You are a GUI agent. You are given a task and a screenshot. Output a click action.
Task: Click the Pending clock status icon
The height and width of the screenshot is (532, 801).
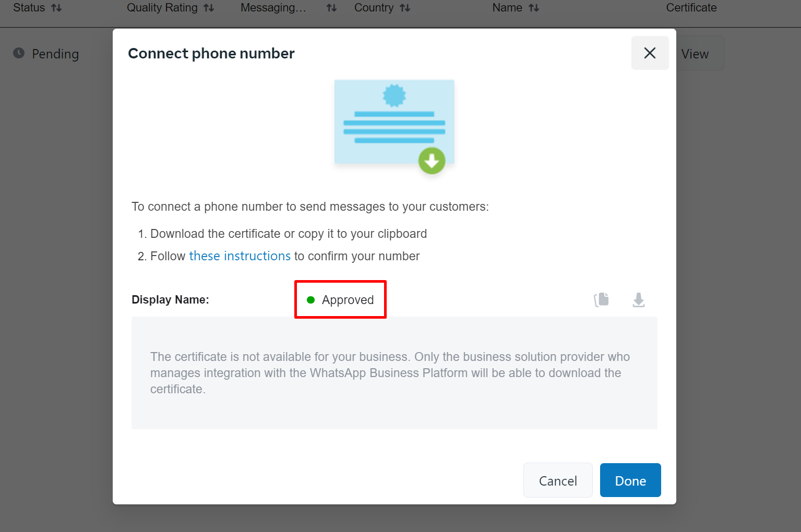click(19, 53)
